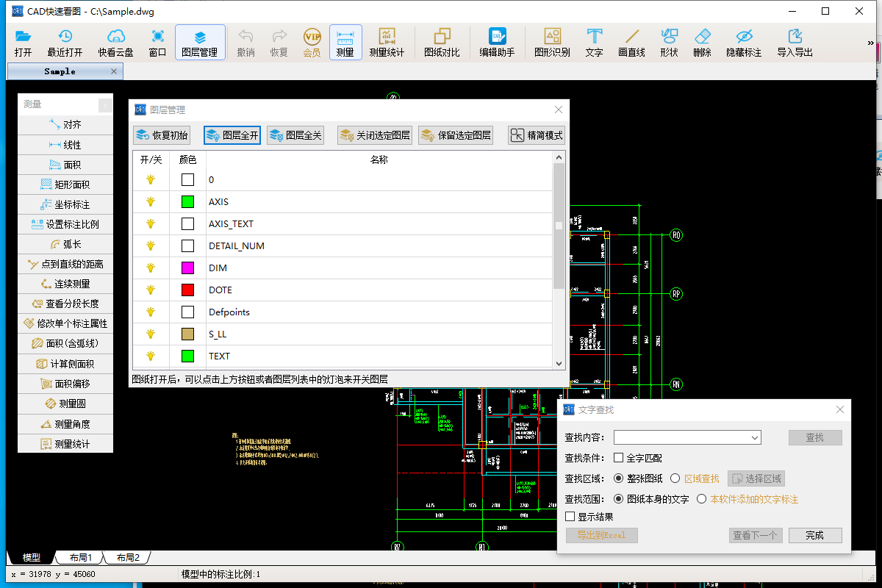Enable the 显示结果 show results checkbox
The width and height of the screenshot is (882, 588).
pos(570,517)
